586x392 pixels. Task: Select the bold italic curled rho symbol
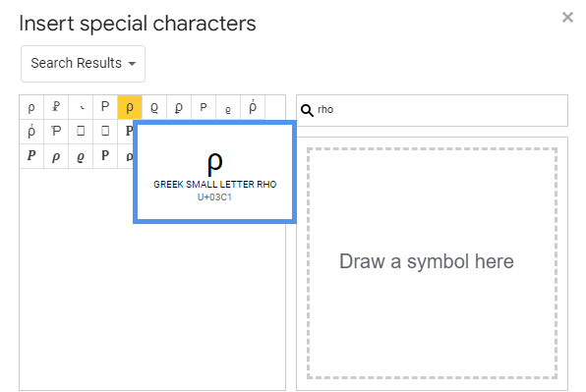click(x=81, y=156)
